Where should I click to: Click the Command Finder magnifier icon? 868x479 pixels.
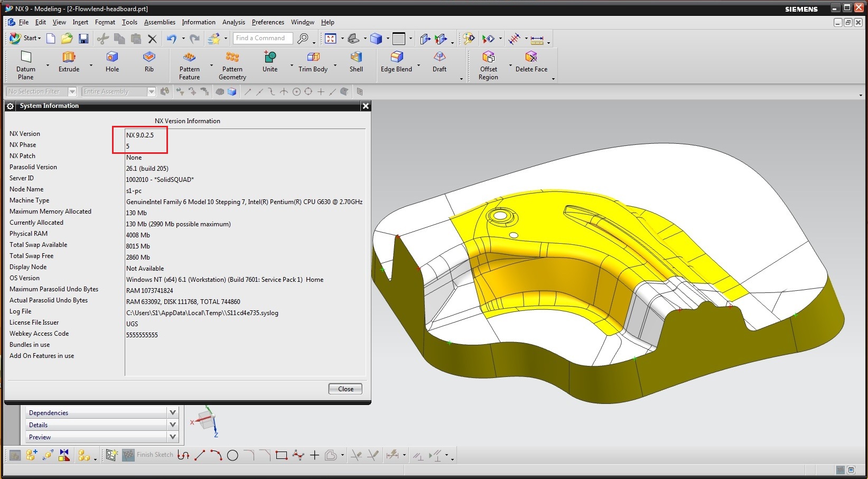[303, 39]
